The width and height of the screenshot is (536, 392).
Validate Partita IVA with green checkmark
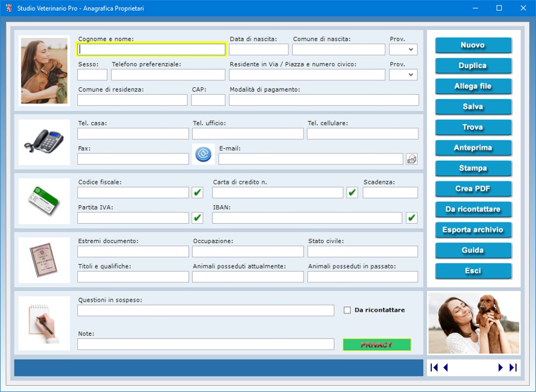pyautogui.click(x=197, y=218)
